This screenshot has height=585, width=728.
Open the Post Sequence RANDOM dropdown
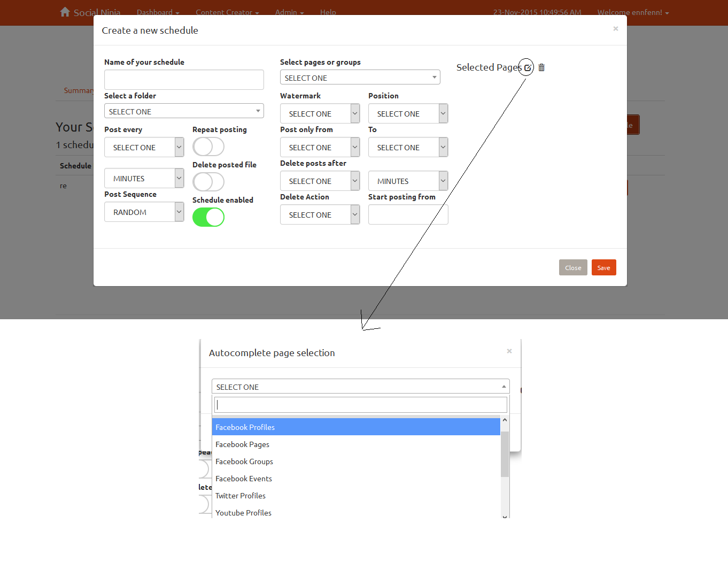(x=144, y=212)
